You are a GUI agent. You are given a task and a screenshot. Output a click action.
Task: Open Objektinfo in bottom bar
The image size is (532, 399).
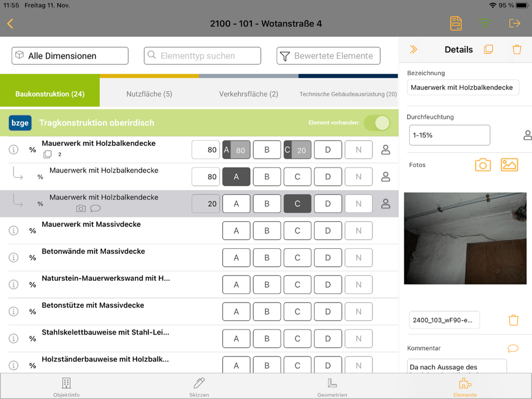(x=66, y=387)
